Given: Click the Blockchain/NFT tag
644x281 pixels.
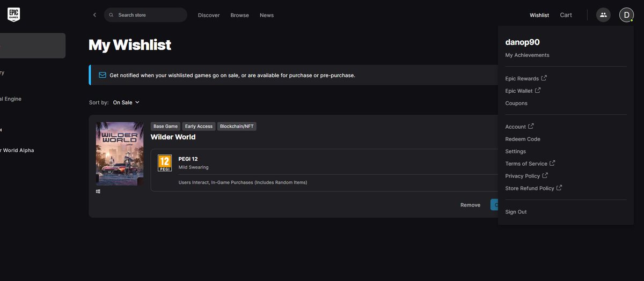Looking at the screenshot, I should pos(237,126).
